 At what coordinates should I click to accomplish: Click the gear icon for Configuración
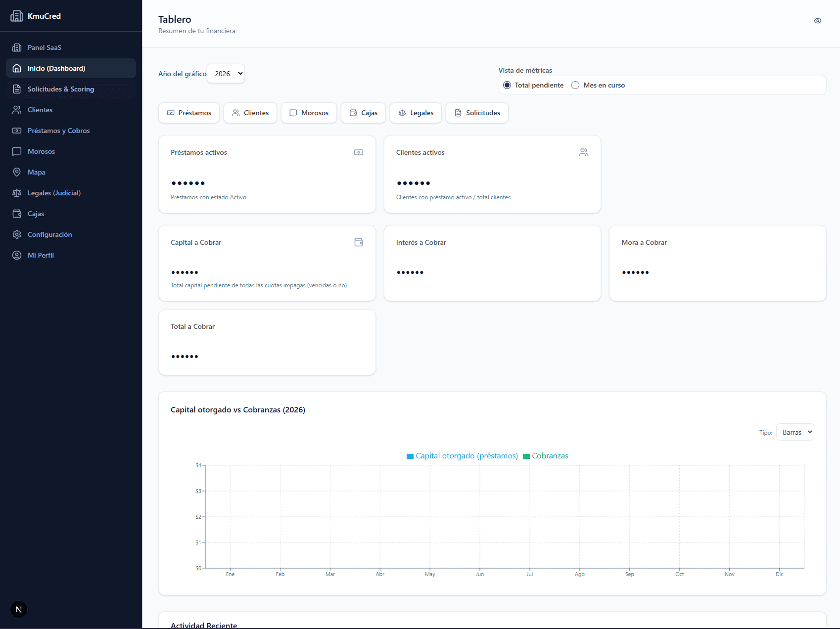point(17,234)
